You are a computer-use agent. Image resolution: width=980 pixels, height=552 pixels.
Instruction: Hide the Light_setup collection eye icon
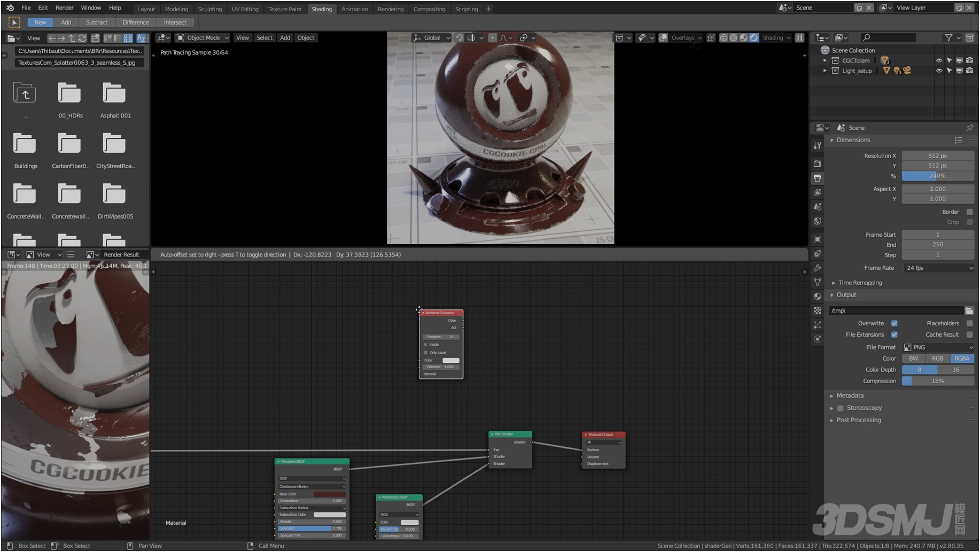939,71
